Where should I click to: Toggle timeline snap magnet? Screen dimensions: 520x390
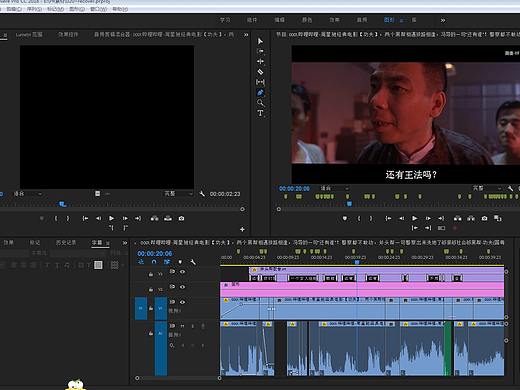tap(154, 262)
